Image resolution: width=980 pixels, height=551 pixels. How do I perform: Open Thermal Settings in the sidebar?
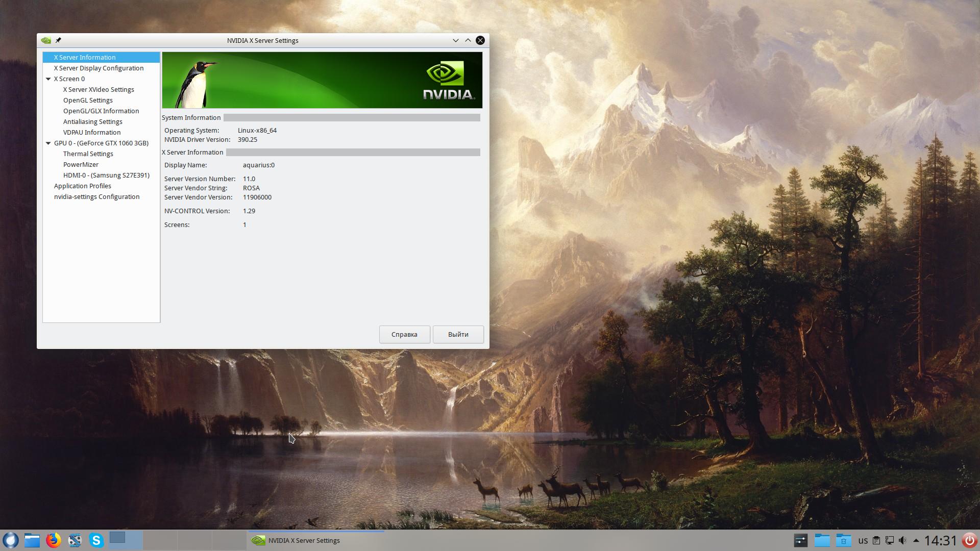[x=88, y=154]
